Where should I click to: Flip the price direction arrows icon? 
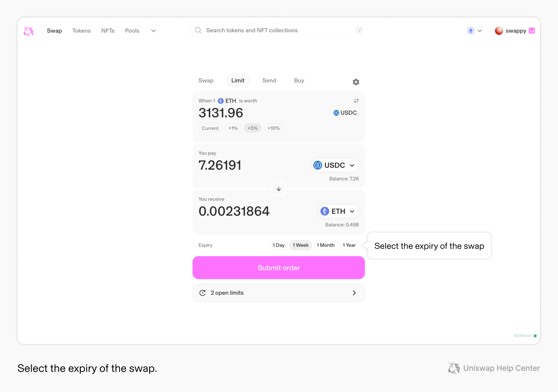click(356, 101)
